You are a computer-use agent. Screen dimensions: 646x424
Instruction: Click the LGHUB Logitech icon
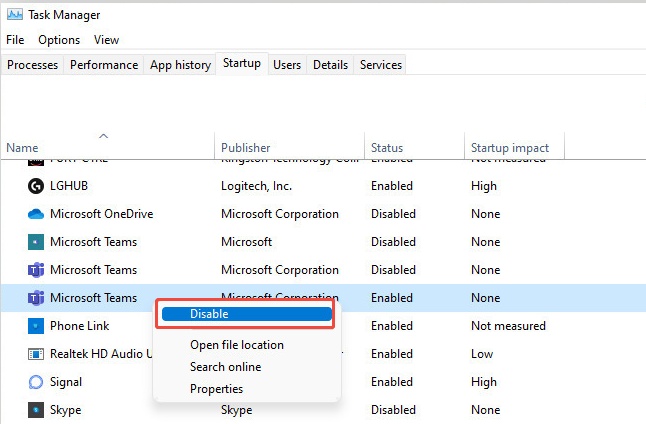point(36,186)
